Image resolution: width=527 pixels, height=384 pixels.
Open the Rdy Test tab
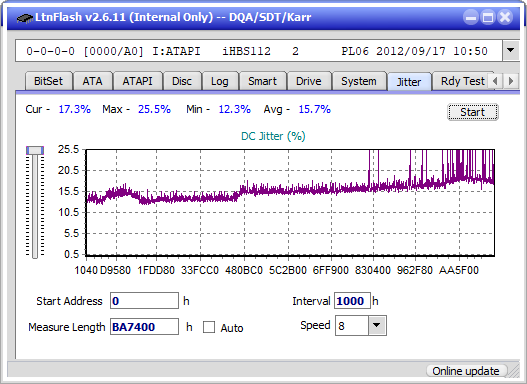click(x=462, y=81)
